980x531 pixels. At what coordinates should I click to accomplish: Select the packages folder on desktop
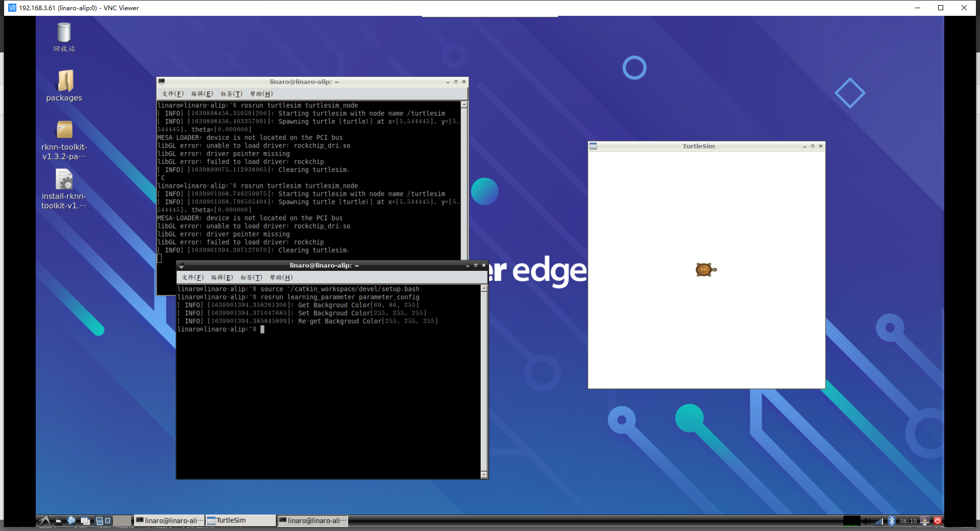[64, 86]
